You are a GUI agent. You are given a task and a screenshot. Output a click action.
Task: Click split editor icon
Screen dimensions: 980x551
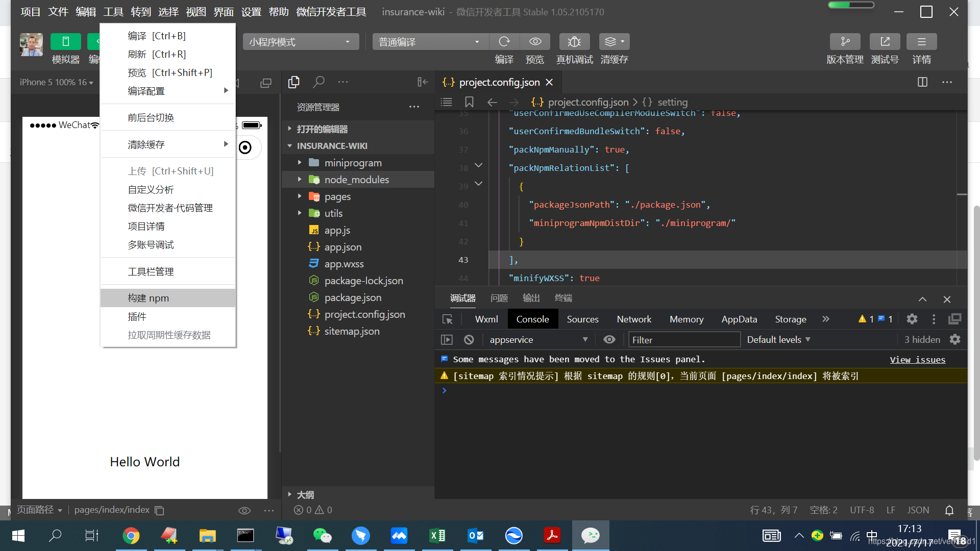pyautogui.click(x=922, y=82)
